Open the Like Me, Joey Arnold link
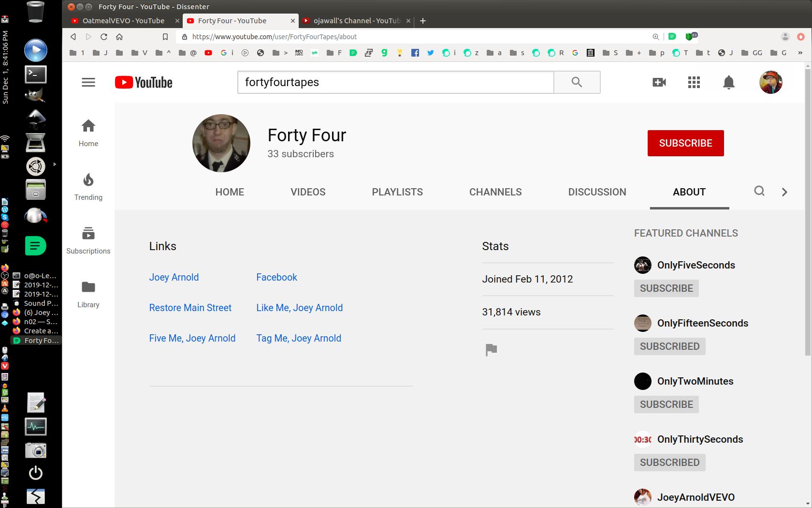This screenshot has height=508, width=812. (x=300, y=308)
